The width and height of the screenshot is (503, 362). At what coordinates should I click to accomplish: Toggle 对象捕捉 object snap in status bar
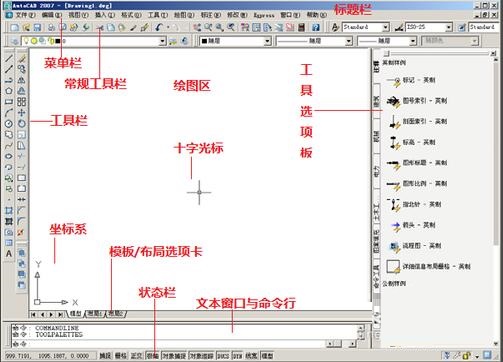(174, 356)
